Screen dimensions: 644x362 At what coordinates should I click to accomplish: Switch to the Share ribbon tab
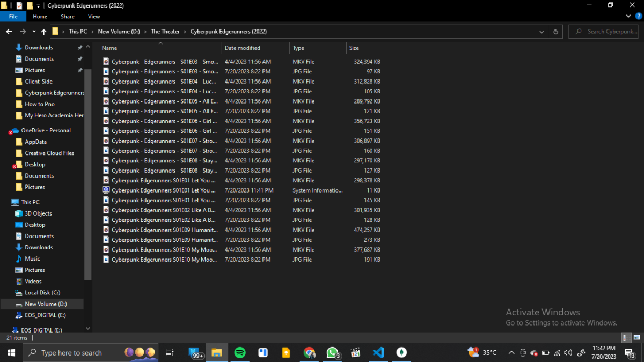point(68,17)
